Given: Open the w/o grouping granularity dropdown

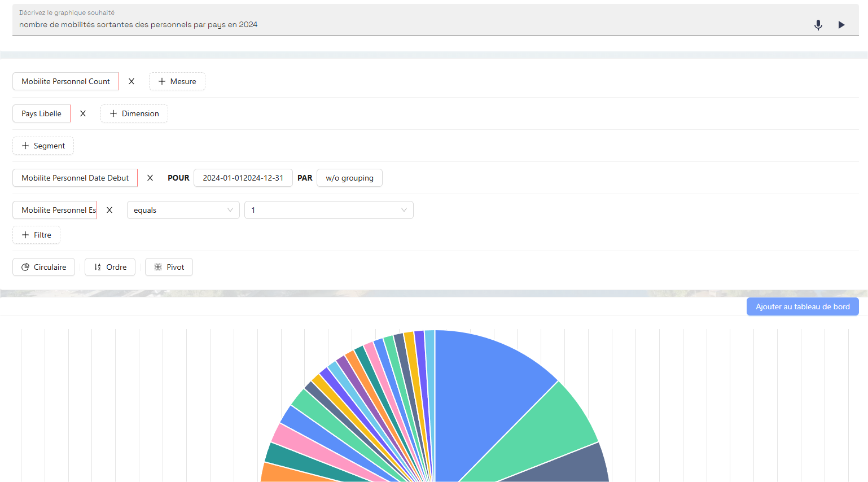Looking at the screenshot, I should [x=349, y=178].
